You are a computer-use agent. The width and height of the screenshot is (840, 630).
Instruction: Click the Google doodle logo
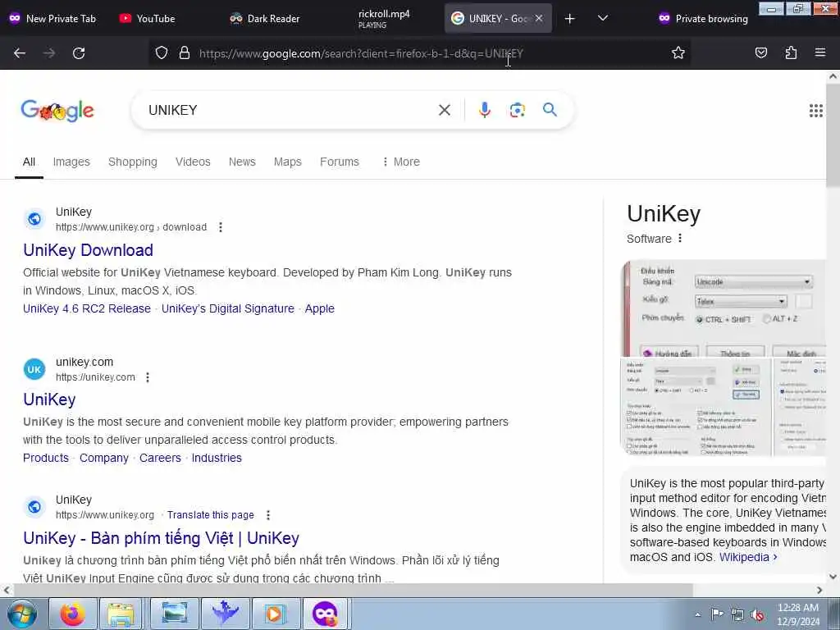[x=57, y=111]
